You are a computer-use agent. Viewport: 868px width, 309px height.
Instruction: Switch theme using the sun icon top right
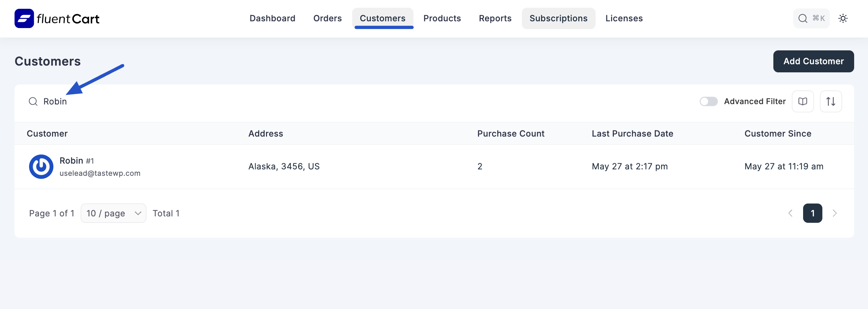pos(843,18)
